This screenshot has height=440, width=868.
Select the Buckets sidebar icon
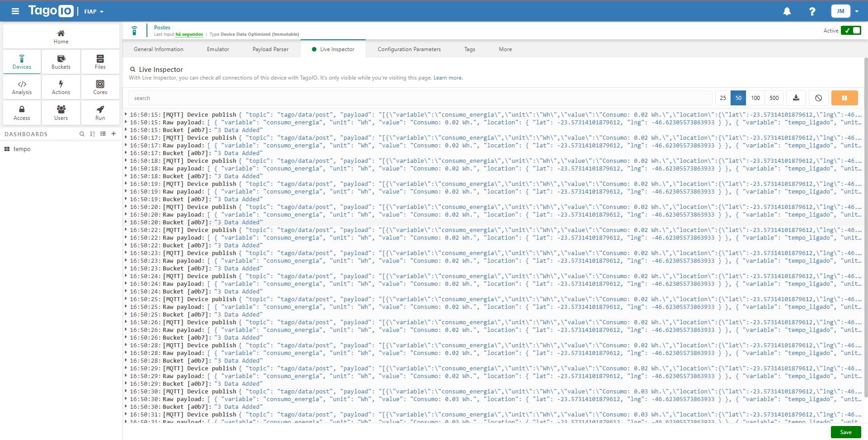(x=61, y=62)
